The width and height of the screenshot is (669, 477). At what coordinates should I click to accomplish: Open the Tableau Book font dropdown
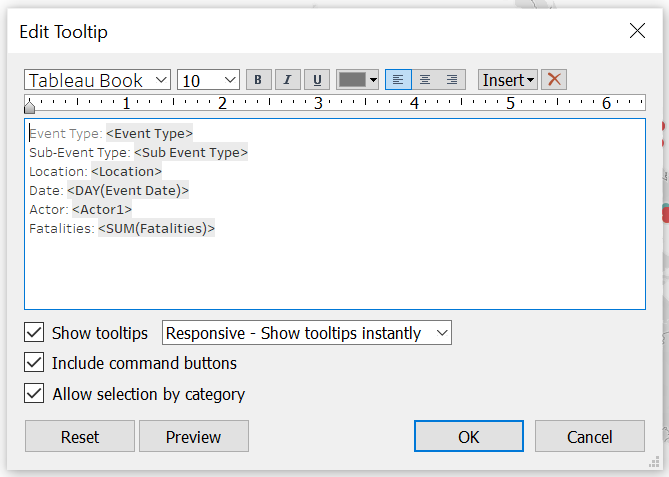point(97,80)
